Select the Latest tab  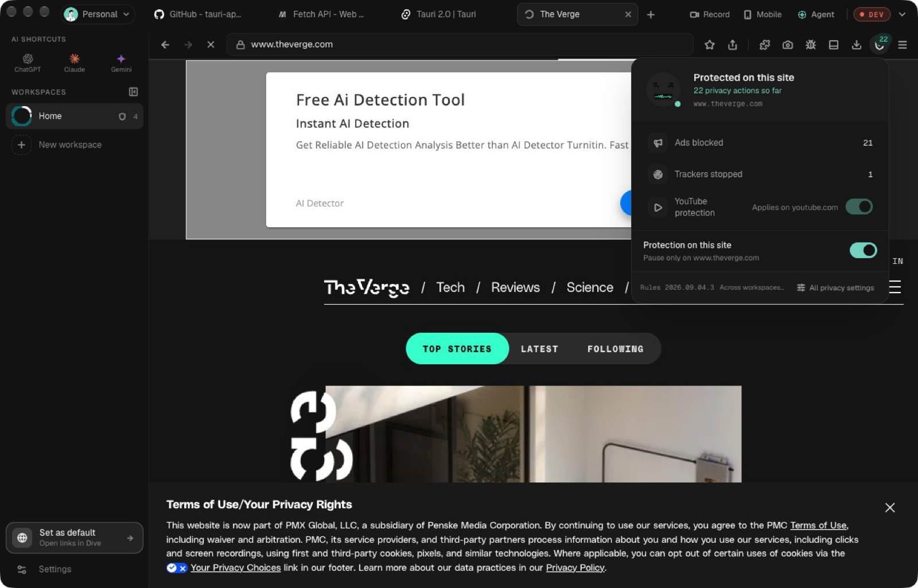pyautogui.click(x=539, y=349)
